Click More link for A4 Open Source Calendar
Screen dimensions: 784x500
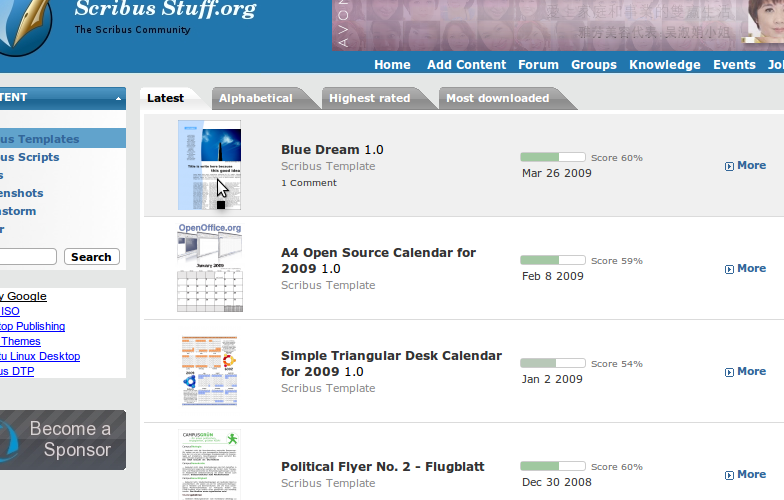752,268
